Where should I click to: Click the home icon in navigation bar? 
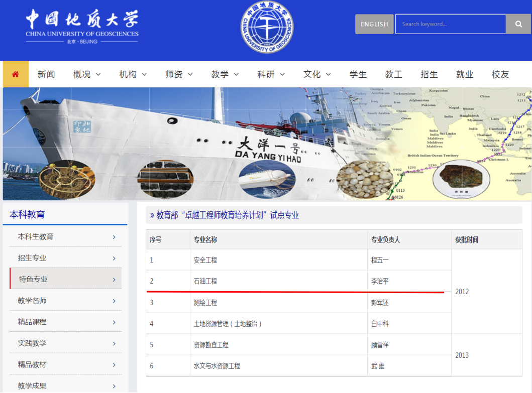16,74
